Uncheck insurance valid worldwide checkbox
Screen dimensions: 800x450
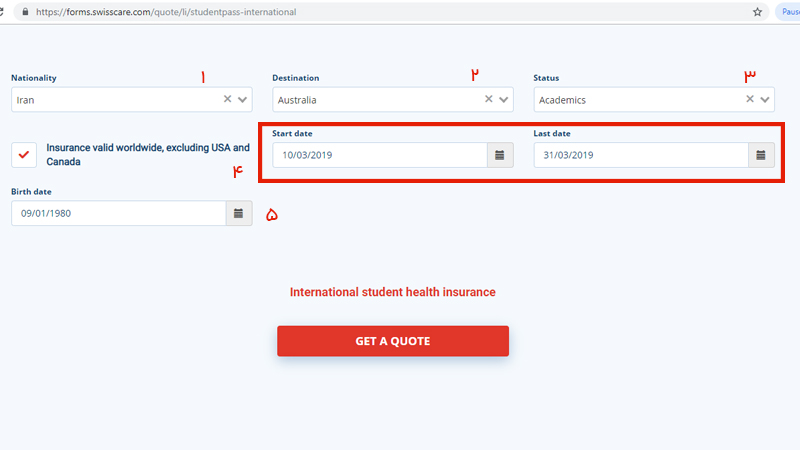click(24, 155)
